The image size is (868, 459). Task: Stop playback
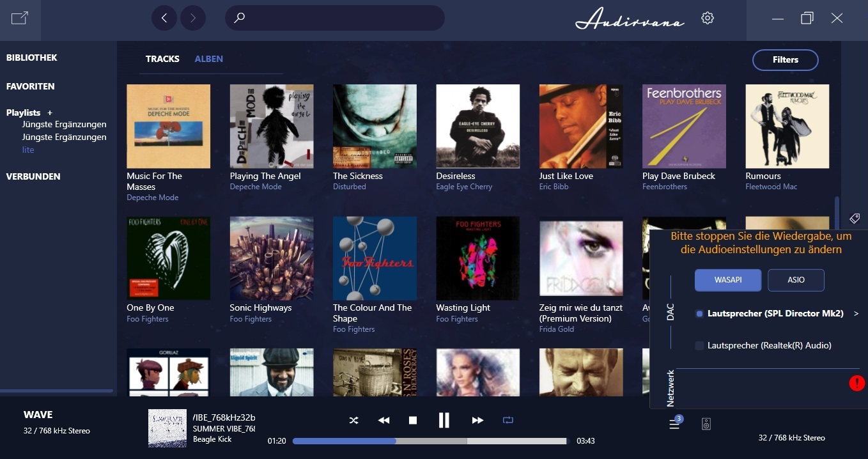click(x=413, y=420)
